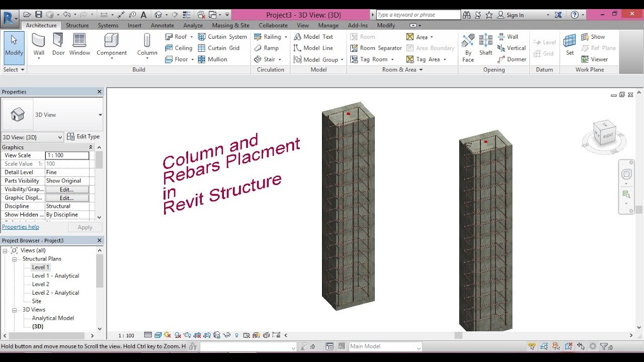This screenshot has height=362, width=644.
Task: Choose the Component tool
Action: [x=112, y=46]
